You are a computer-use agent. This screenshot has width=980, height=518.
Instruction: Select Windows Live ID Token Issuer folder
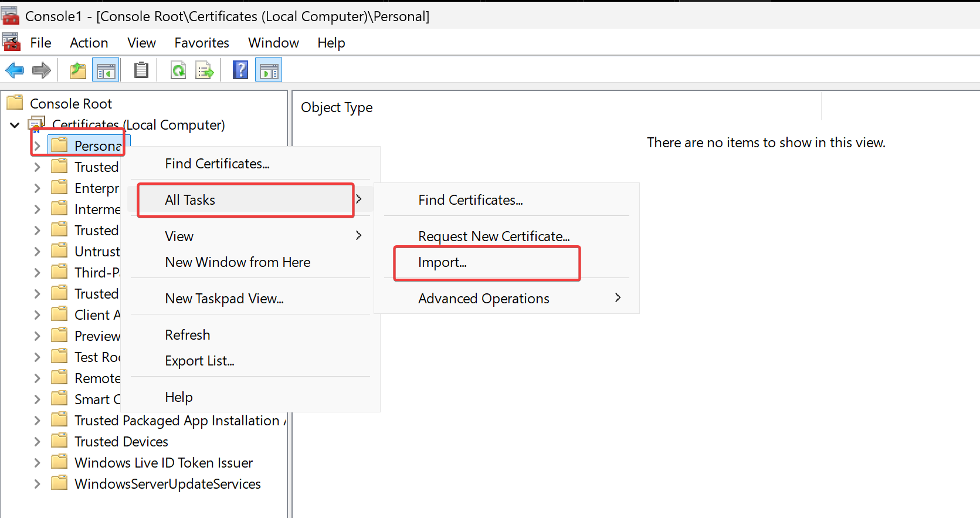click(x=163, y=463)
